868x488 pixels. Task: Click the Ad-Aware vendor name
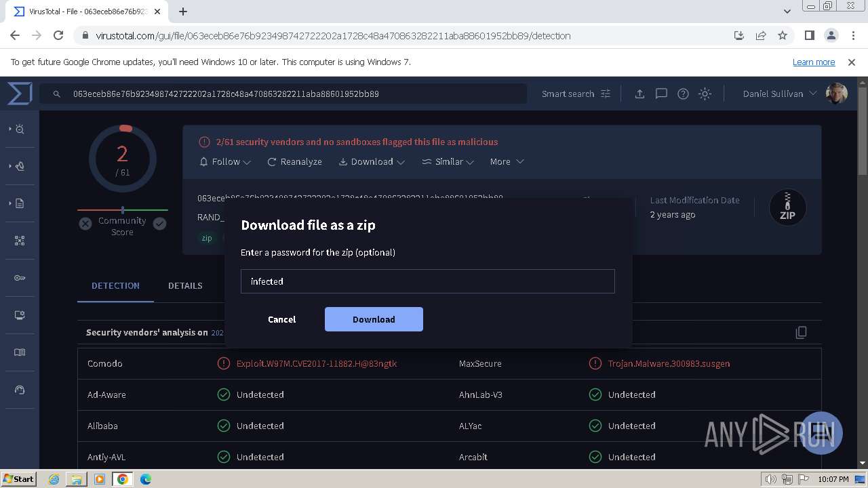[106, 394]
